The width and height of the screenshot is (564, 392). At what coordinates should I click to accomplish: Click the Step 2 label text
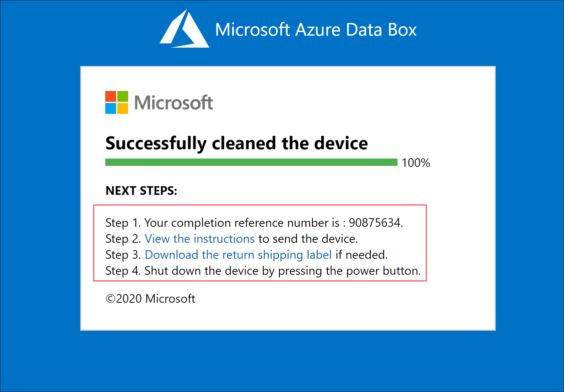click(x=124, y=239)
